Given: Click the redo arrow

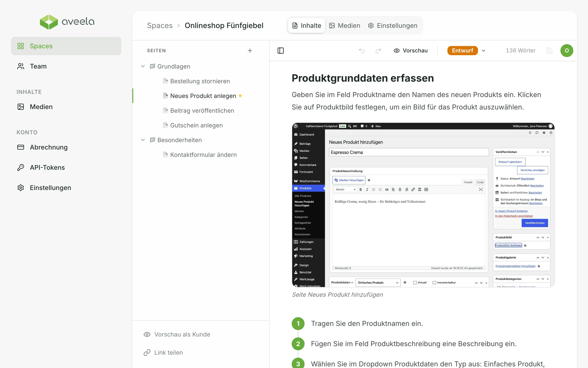Looking at the screenshot, I should [x=378, y=51].
